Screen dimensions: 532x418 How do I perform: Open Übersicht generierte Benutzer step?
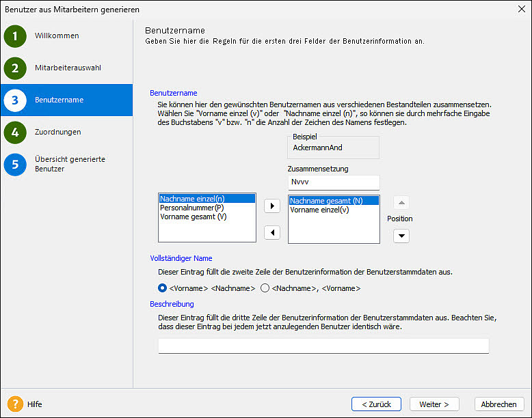[x=70, y=164]
